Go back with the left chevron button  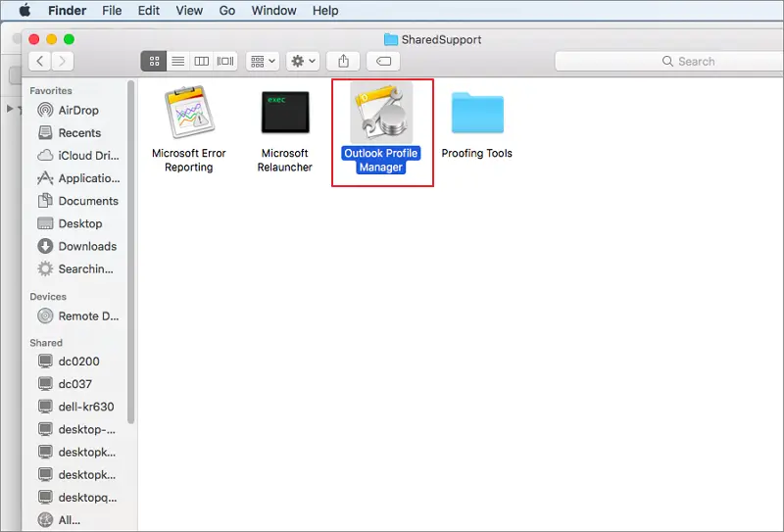click(40, 61)
